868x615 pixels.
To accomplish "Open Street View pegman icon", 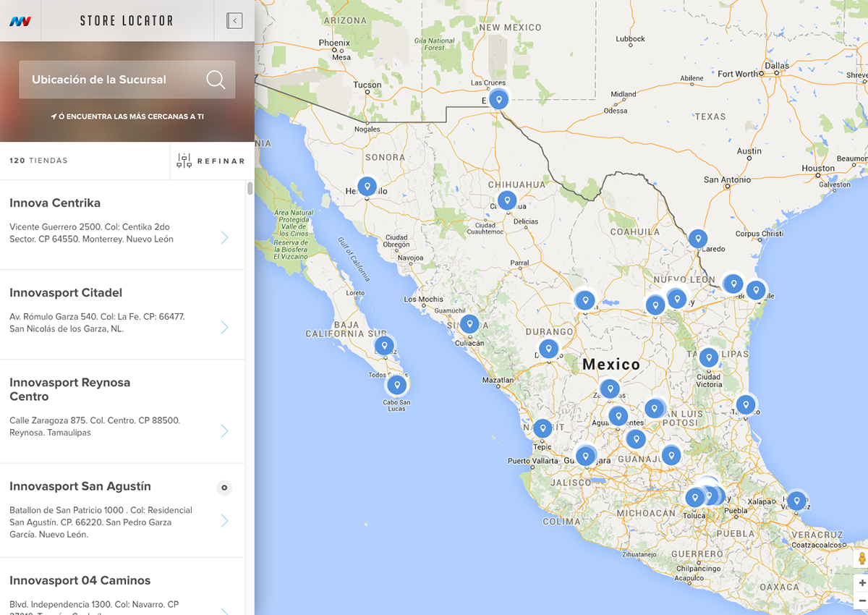I will tap(861, 559).
